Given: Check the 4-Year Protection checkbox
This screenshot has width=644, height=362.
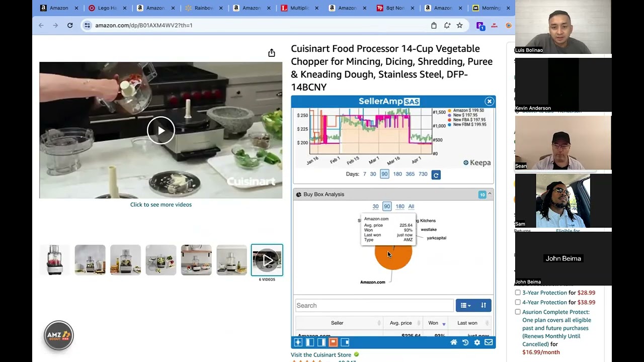Looking at the screenshot, I should [x=518, y=302].
